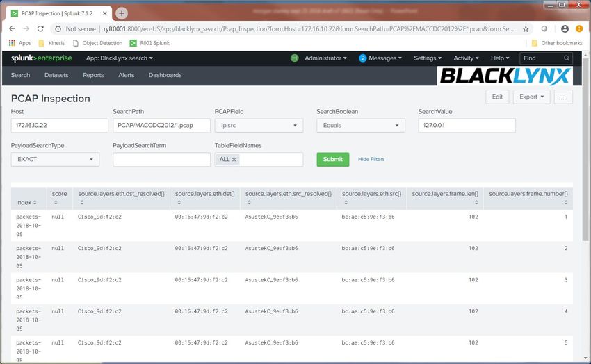Open the R001 Splunk bookmark
This screenshot has width=591, height=364.
[x=149, y=43]
